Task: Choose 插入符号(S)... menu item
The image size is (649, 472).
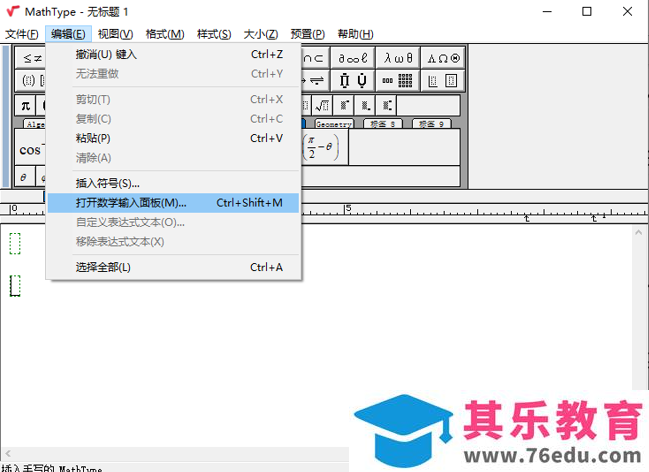Action: tap(173, 183)
